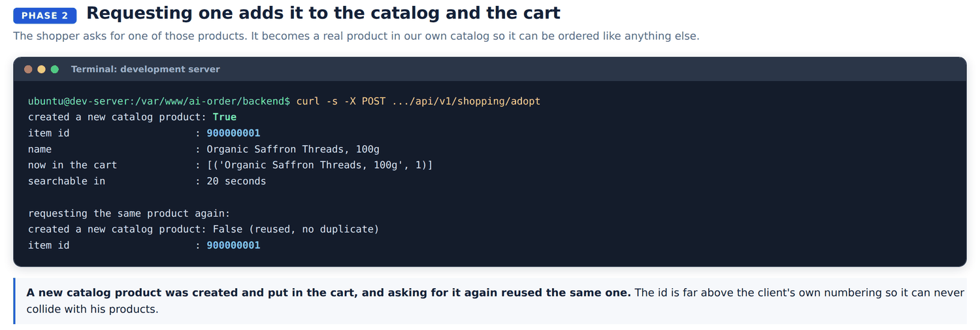Click the curl POST adopt command
This screenshot has height=330, width=980.
click(418, 101)
